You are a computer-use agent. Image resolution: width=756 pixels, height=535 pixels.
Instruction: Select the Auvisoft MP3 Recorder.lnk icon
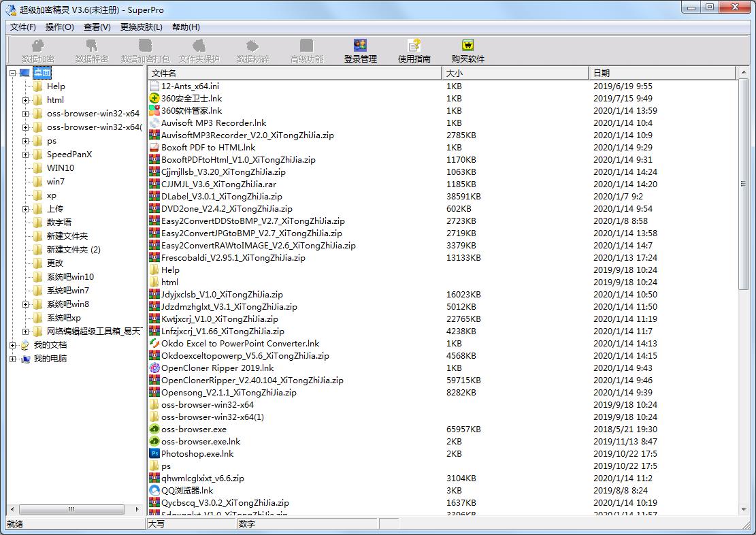(x=154, y=123)
